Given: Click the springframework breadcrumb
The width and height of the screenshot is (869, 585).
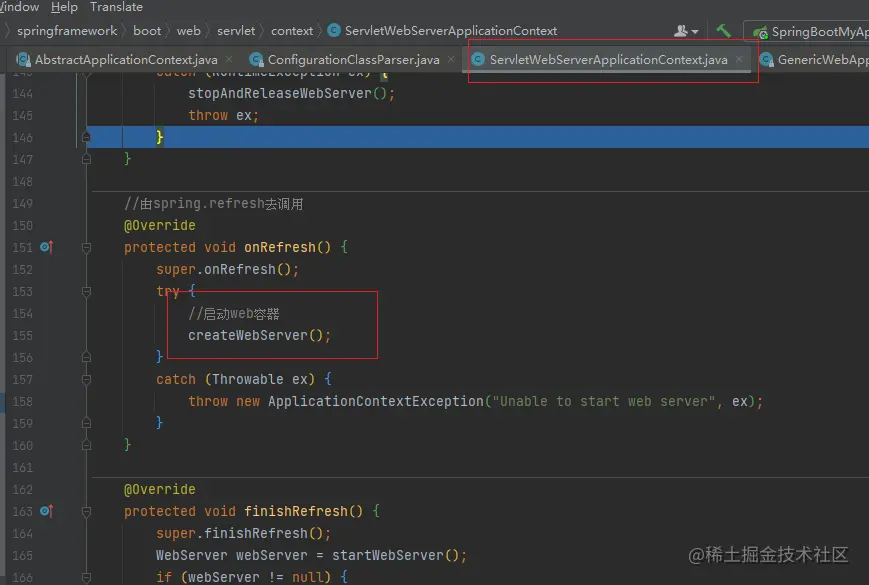Looking at the screenshot, I should (x=67, y=30).
